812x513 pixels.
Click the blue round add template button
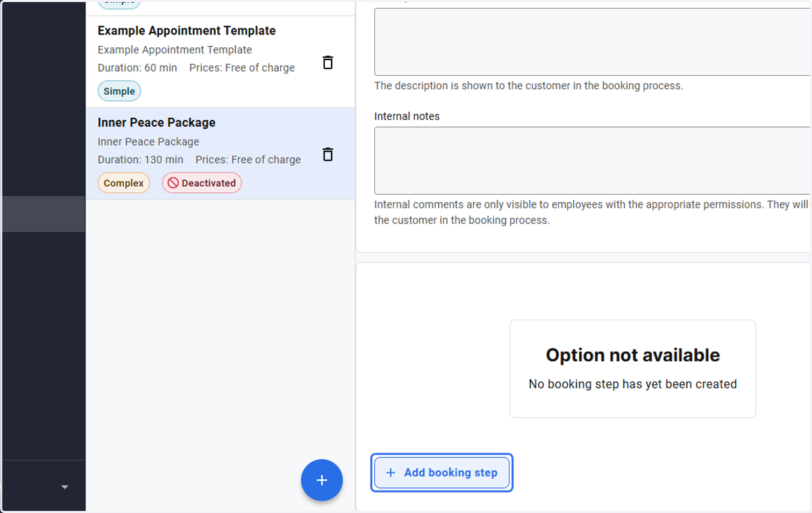322,480
